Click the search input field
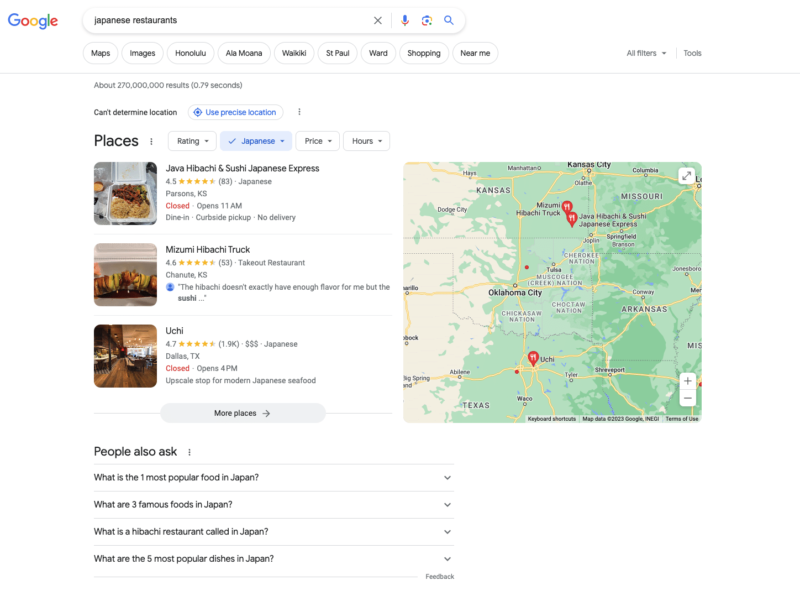The height and width of the screenshot is (596, 800). [x=230, y=20]
